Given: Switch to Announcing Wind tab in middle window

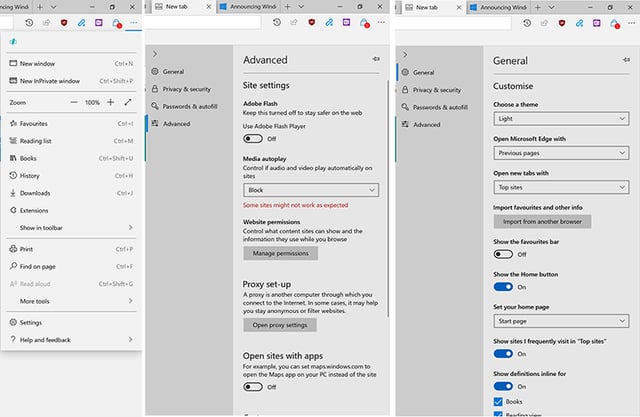Looking at the screenshot, I should pos(249,7).
